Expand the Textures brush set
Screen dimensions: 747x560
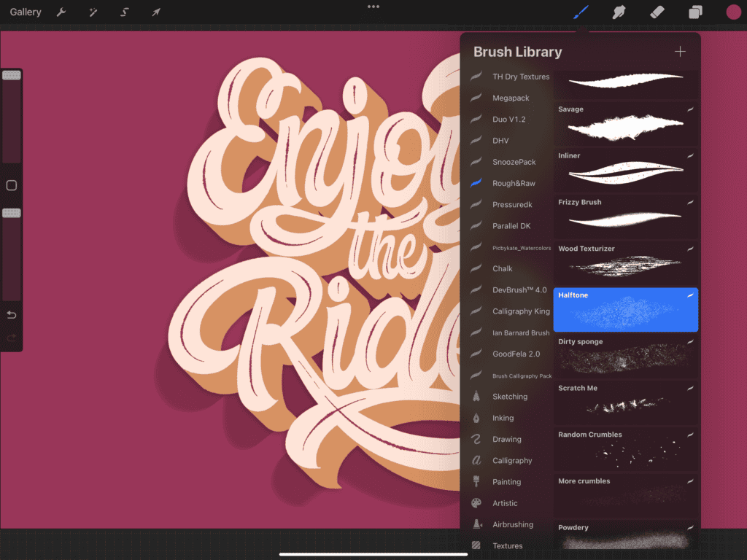coord(508,545)
